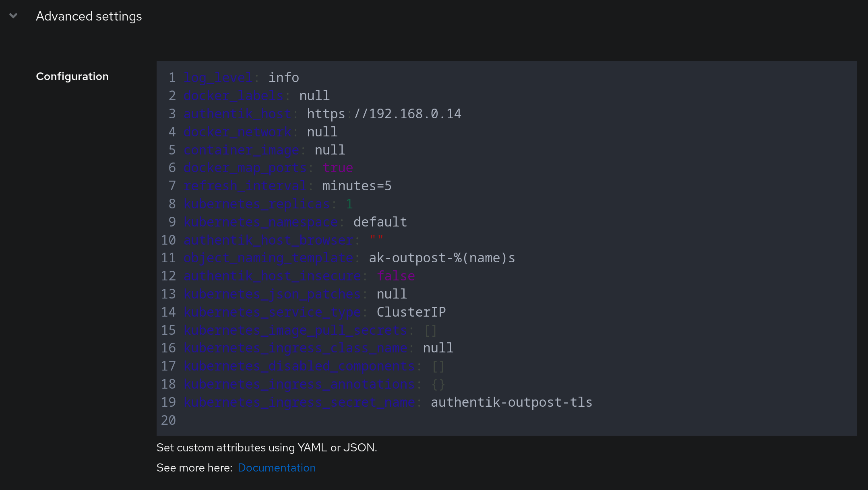Click the object_naming_template key

(269, 258)
